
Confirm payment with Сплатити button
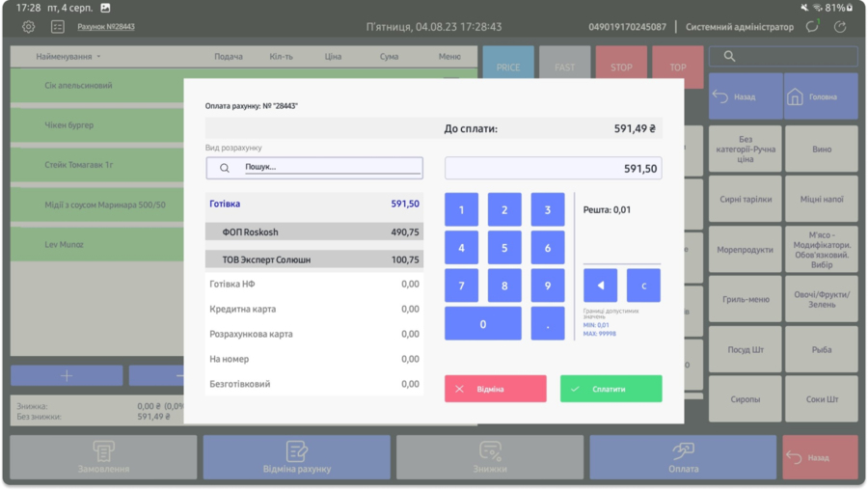click(x=610, y=389)
